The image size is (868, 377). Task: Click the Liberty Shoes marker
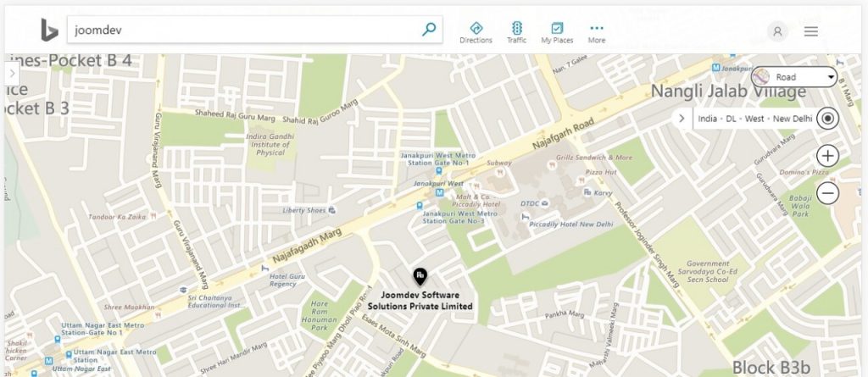tap(331, 210)
